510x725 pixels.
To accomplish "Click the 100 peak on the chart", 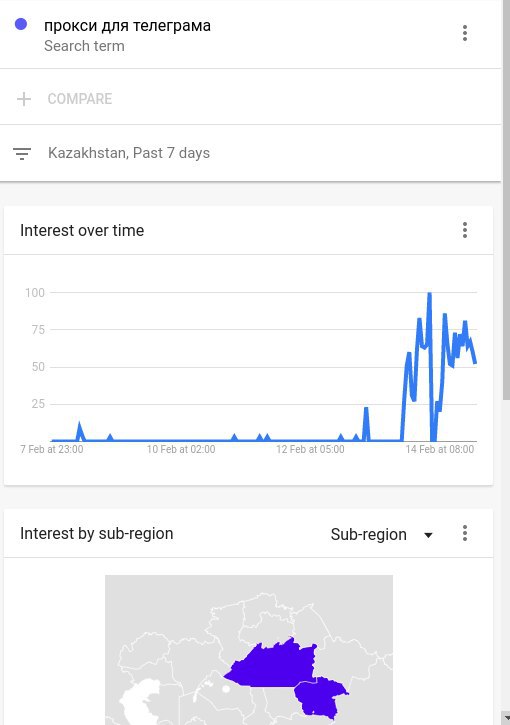I will click(x=430, y=293).
